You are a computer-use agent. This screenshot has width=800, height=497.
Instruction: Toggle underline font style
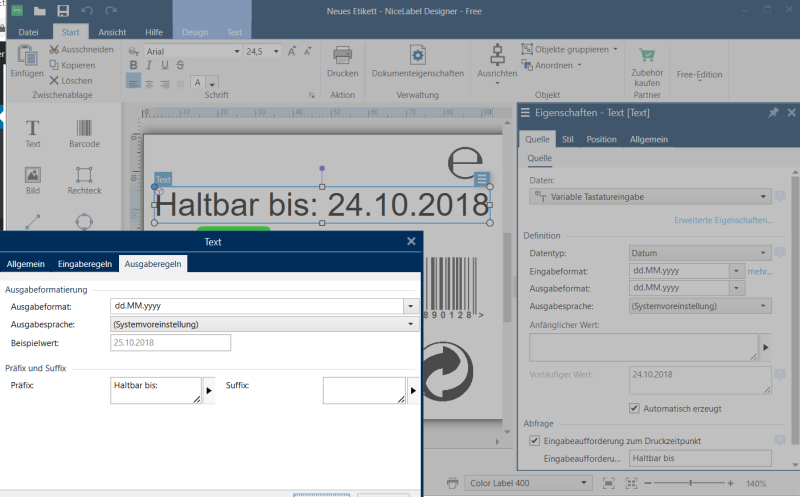point(165,65)
